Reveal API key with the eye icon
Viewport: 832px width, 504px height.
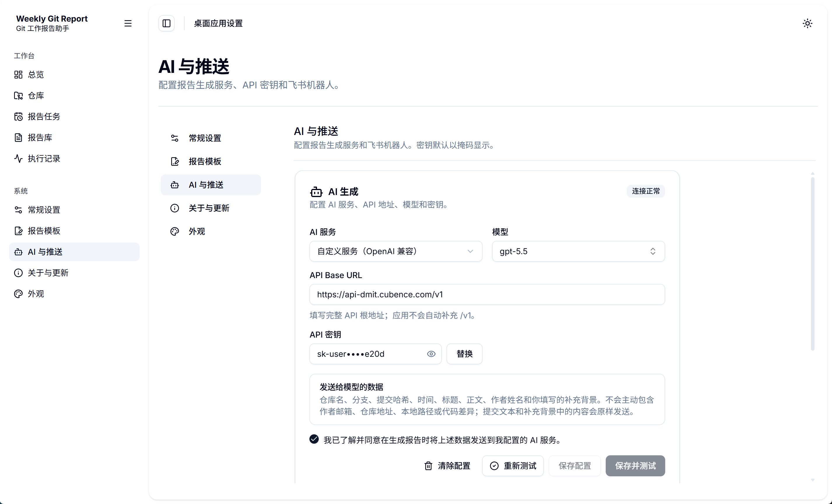click(x=431, y=354)
